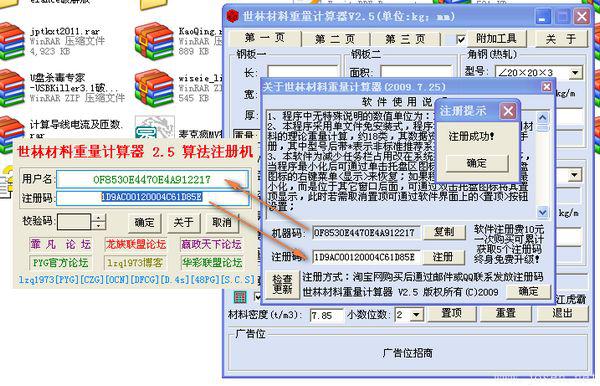Click the 软件注册费10元 notice text

click(x=509, y=244)
